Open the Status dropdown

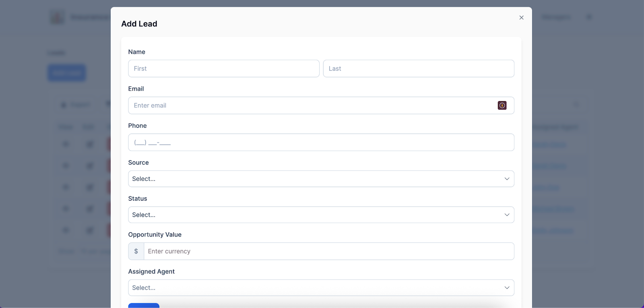[x=321, y=215]
